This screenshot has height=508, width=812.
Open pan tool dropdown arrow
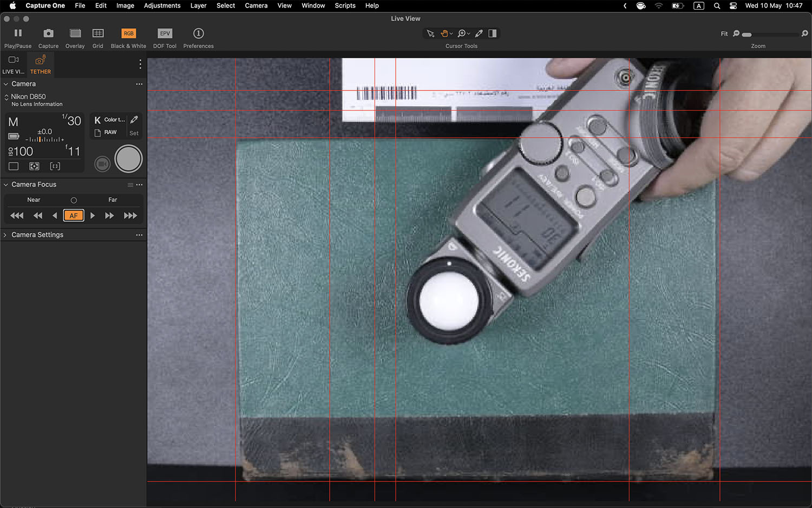451,34
